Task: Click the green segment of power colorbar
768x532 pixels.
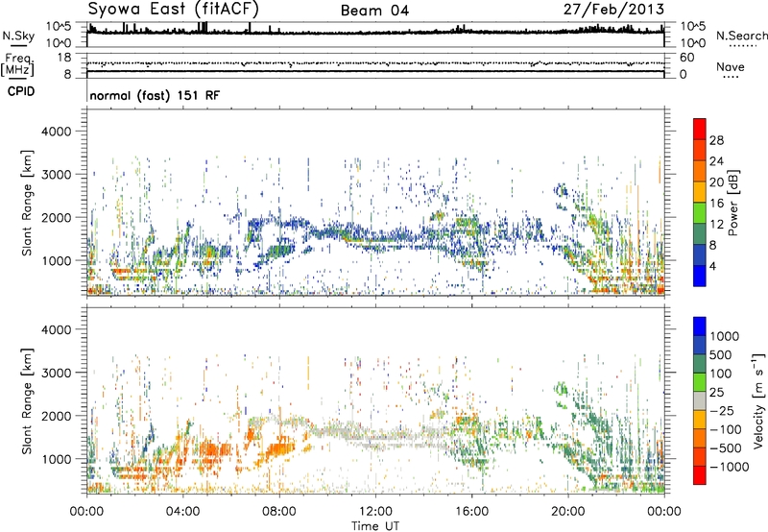Action: tap(700, 212)
